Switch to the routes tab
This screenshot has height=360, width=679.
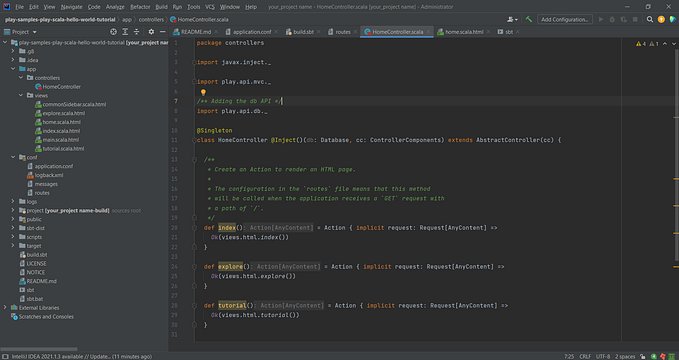pyautogui.click(x=343, y=32)
